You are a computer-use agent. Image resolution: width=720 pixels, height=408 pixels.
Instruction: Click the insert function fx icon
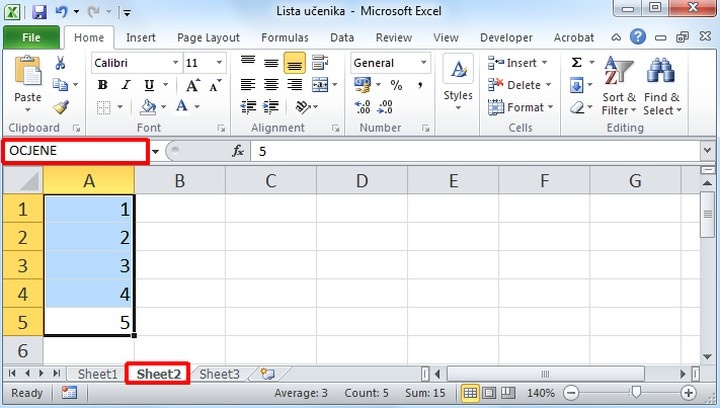[238, 151]
